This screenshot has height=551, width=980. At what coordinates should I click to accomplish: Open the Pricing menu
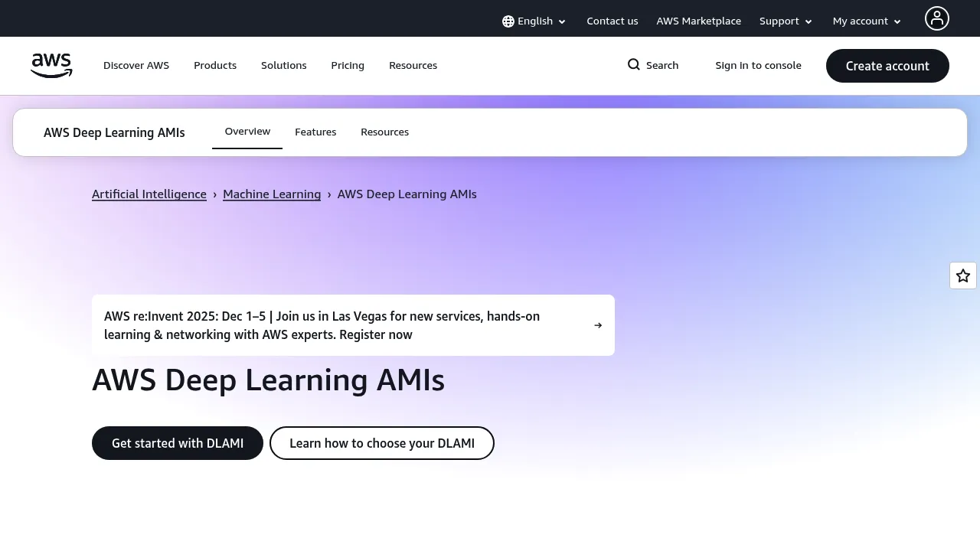tap(348, 66)
